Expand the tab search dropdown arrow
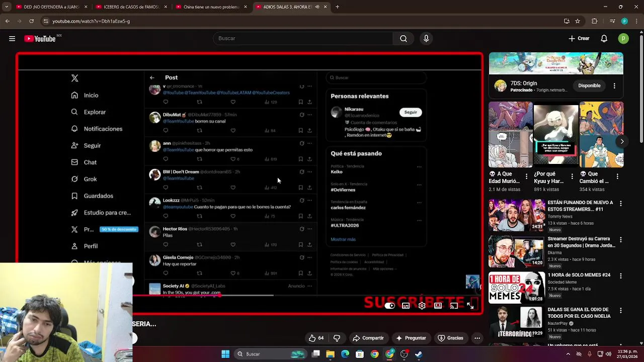 pyautogui.click(x=7, y=7)
